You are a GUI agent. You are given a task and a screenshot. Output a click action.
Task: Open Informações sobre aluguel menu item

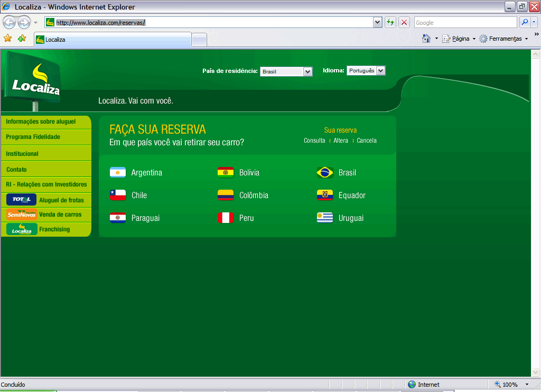(46, 122)
